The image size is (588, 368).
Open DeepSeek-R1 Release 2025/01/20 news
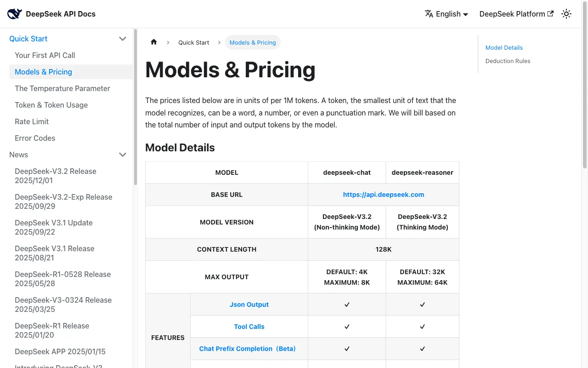click(52, 330)
